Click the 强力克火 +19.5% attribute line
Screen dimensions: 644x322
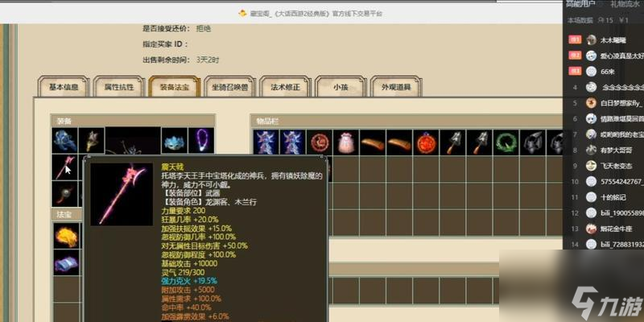click(x=189, y=281)
